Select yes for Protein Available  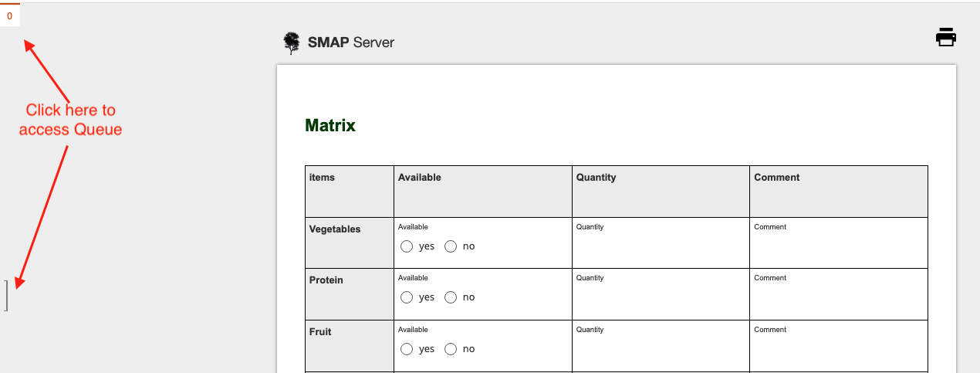pos(407,297)
